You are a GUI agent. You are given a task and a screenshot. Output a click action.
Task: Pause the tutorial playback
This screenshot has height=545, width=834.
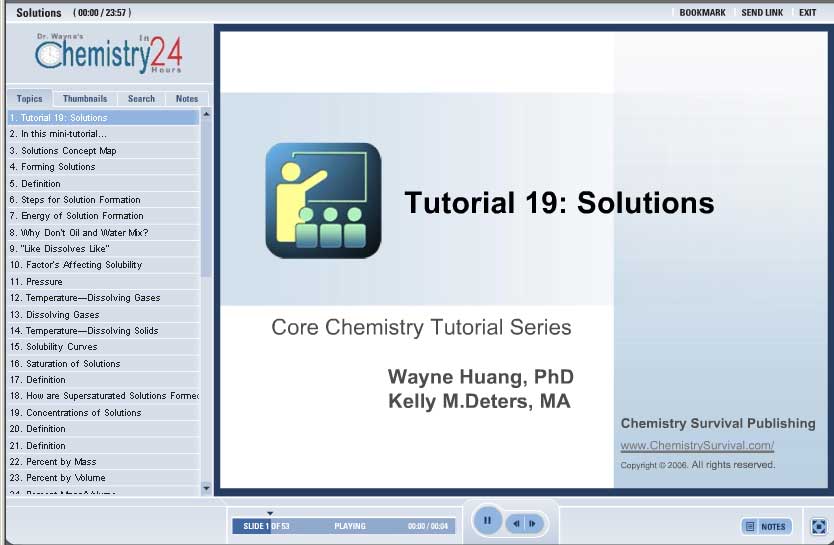487,521
